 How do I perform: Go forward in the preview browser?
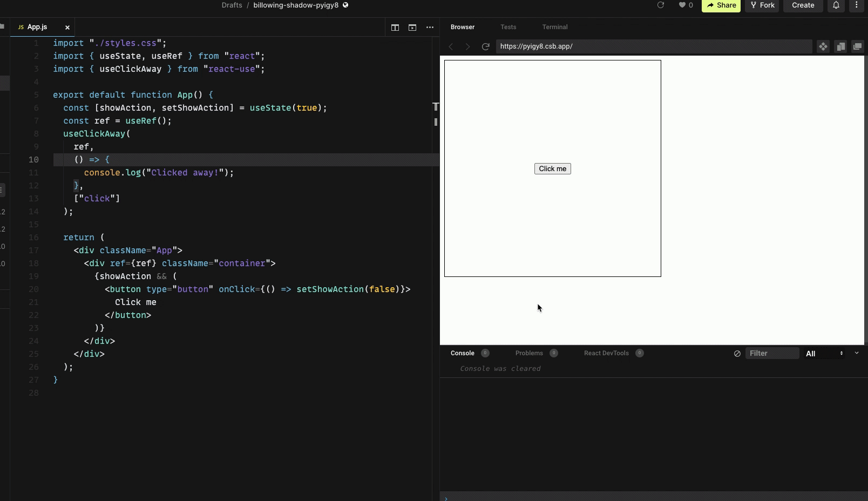tap(467, 46)
